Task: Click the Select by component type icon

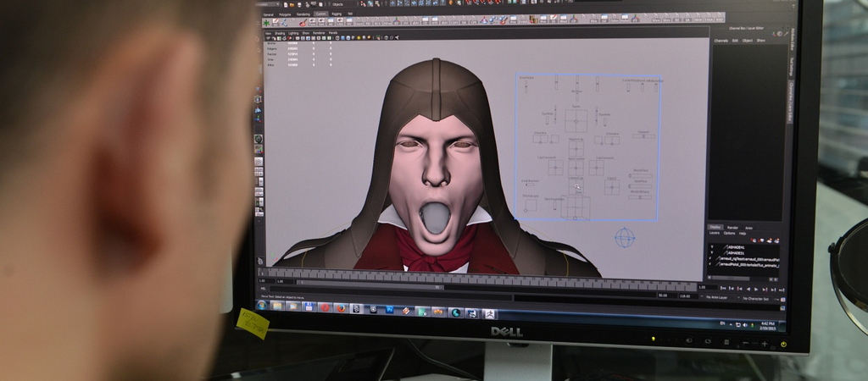Action: click(x=377, y=4)
